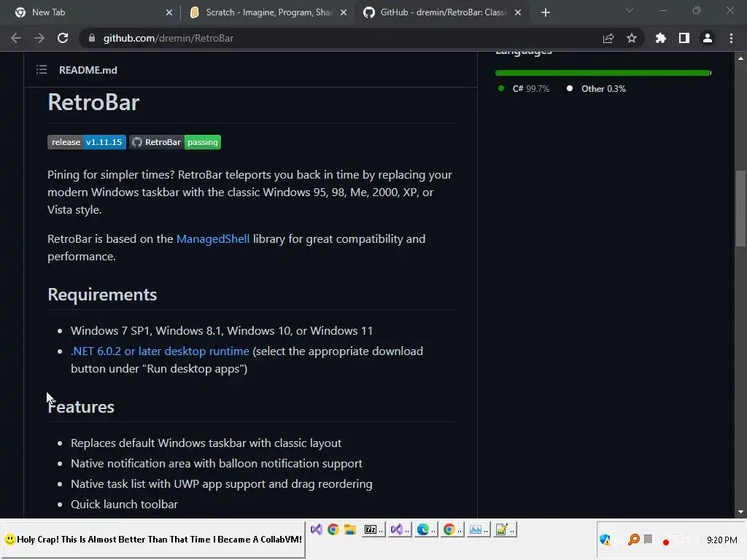Screen dimensions: 747x560
Task: Open a new browser tab
Action: (x=546, y=12)
